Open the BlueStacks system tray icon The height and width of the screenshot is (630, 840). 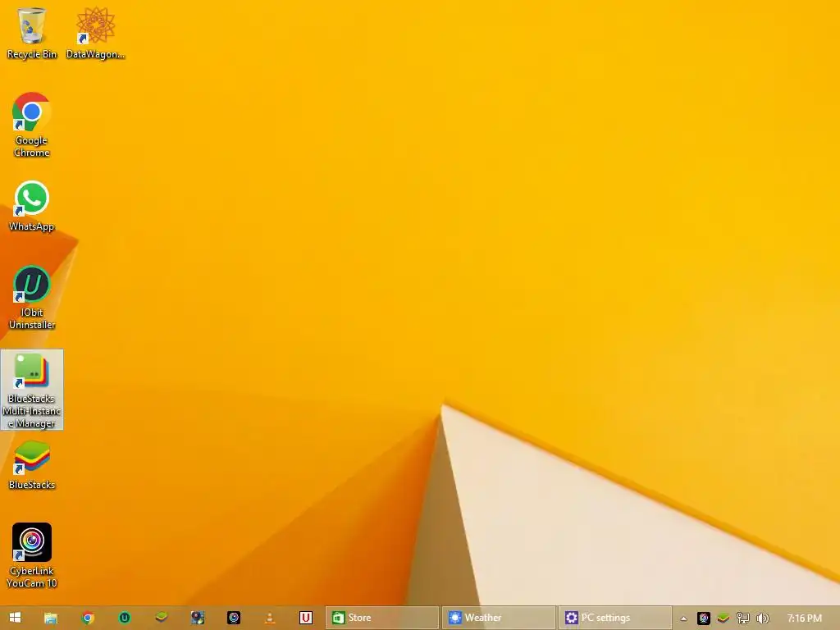point(724,619)
